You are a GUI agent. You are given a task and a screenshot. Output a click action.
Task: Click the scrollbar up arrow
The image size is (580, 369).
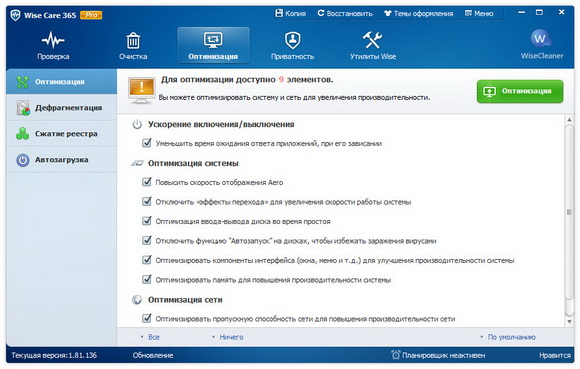(569, 120)
